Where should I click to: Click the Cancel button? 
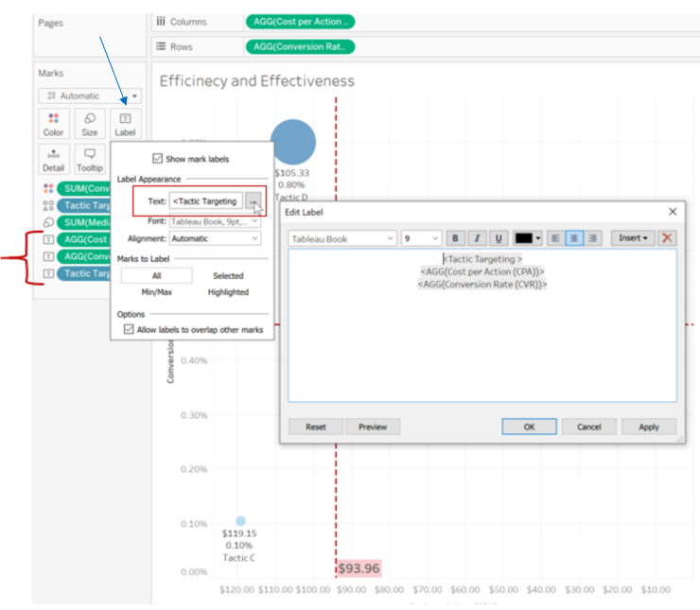click(588, 427)
